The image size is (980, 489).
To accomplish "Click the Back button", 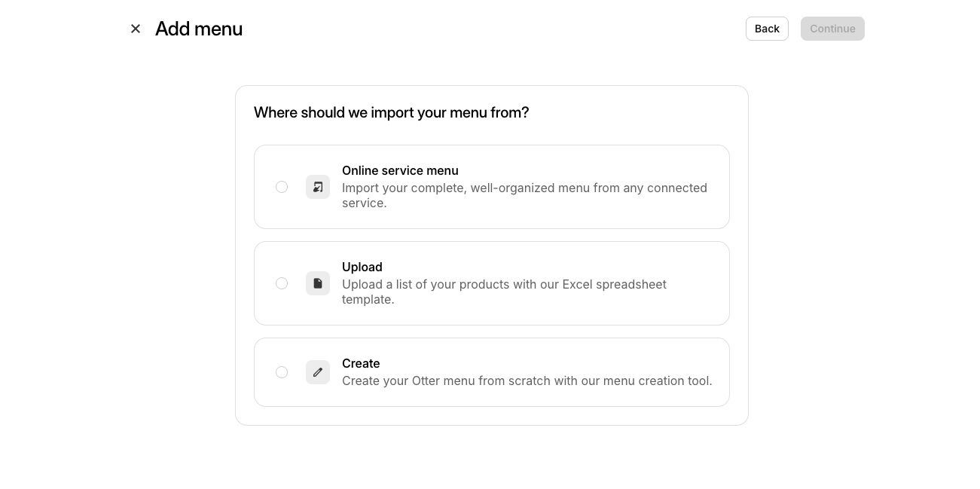I will pos(767,29).
